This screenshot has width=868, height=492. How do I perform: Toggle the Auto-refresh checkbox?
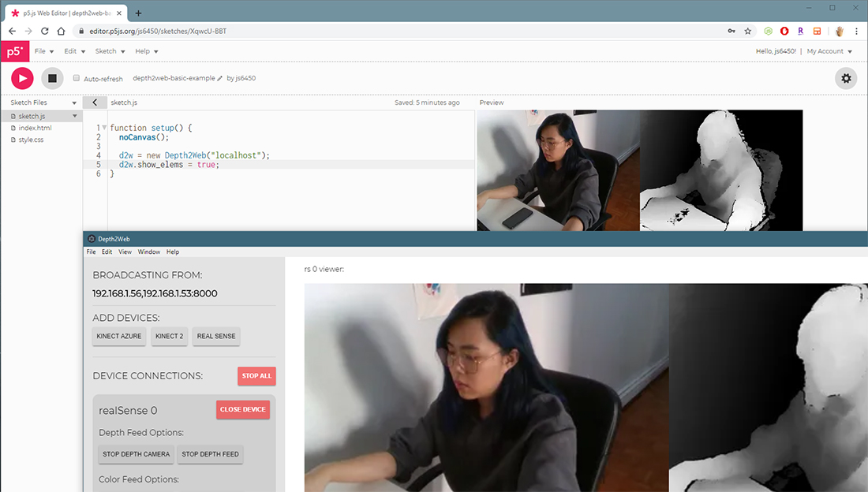[x=77, y=78]
